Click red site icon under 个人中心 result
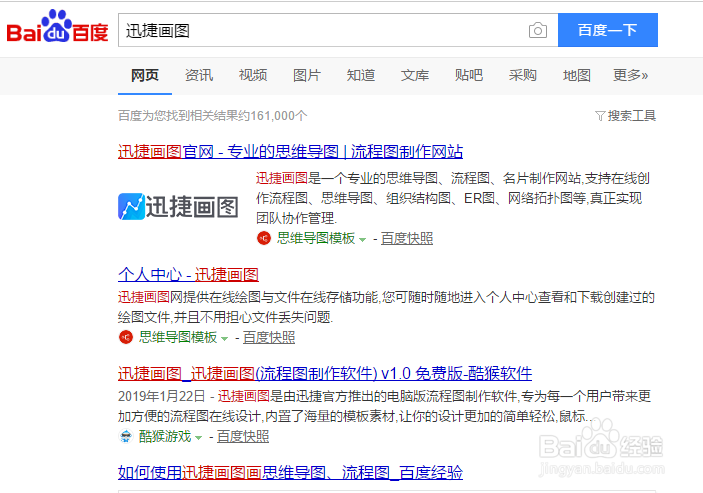Screen dimensions: 703x493 pyautogui.click(x=126, y=337)
